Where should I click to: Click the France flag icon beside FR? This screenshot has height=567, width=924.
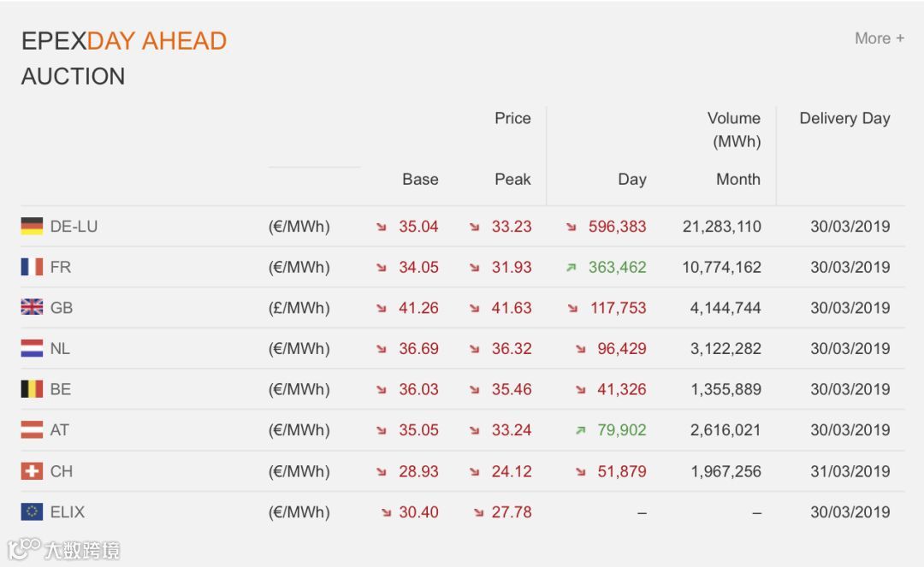32,268
